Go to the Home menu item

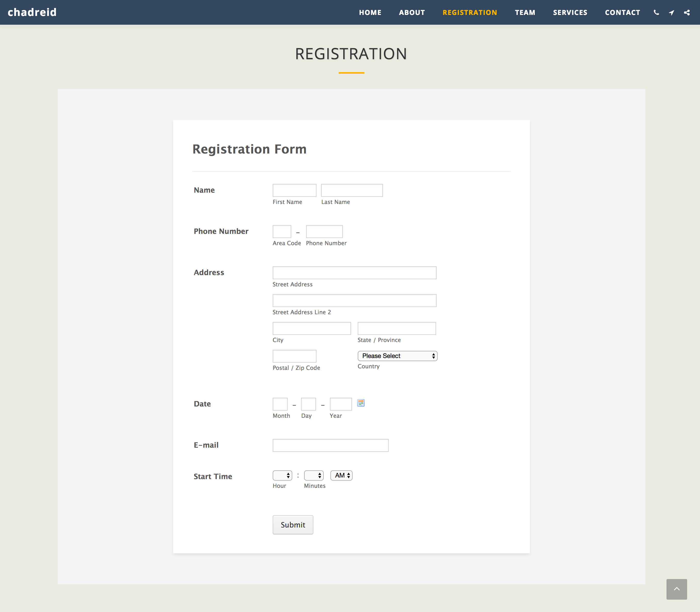tap(370, 13)
